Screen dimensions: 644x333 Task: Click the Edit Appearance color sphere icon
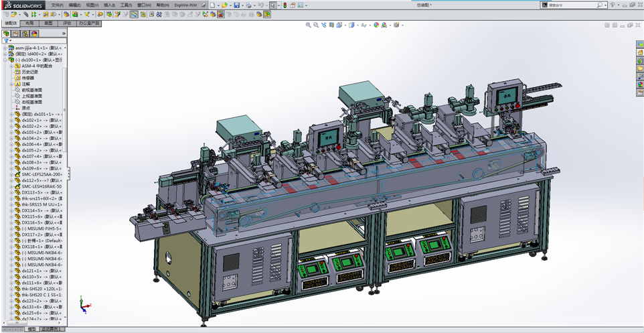376,25
